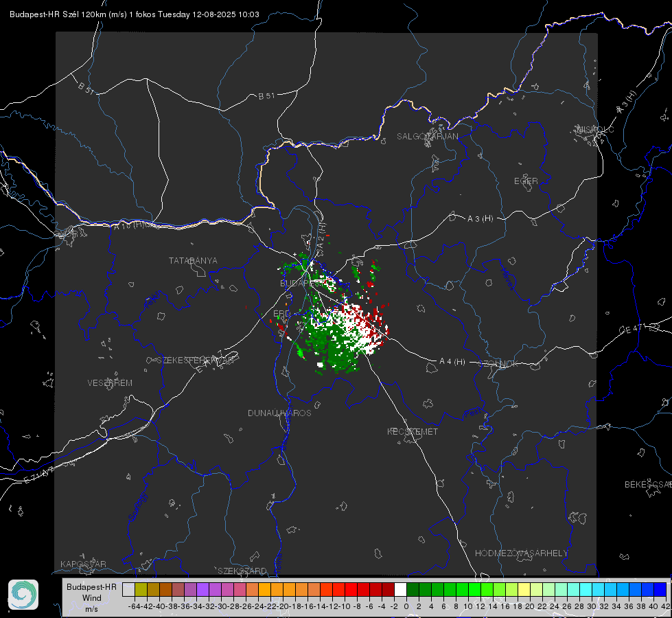The image size is (672, 618).
Task: Click the DUNAÚJVÁROS city label
Action: (x=279, y=413)
